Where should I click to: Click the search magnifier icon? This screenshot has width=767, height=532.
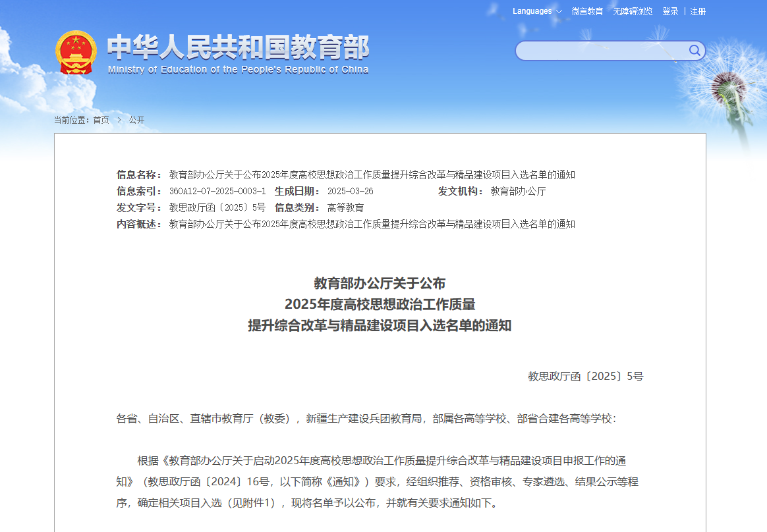[x=695, y=51]
